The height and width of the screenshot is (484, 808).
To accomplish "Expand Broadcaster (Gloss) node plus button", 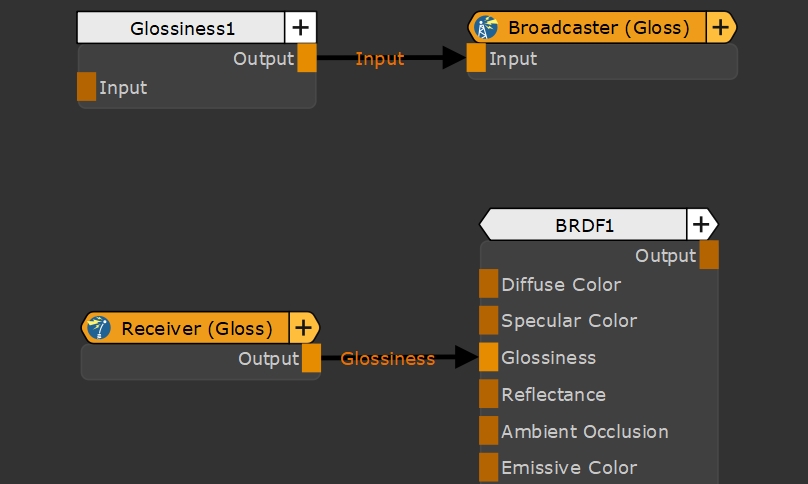I will [x=720, y=27].
